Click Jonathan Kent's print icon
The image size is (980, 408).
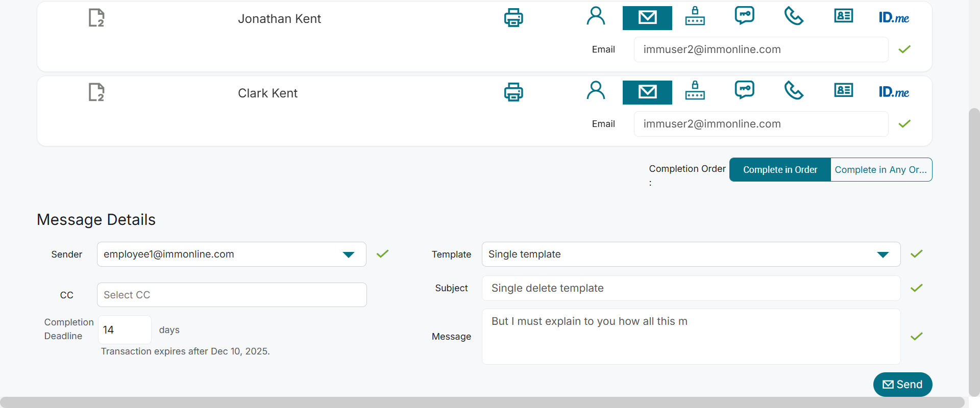[x=513, y=18]
